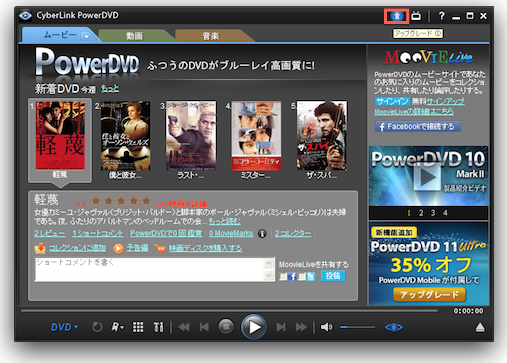Viewport: 507px width, 363px height.
Task: Click the shopping cart icon
Action: 160,248
